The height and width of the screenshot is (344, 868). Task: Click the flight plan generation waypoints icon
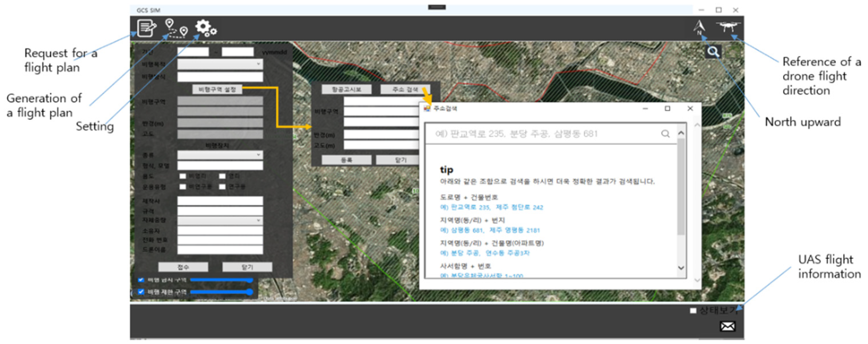tap(176, 28)
